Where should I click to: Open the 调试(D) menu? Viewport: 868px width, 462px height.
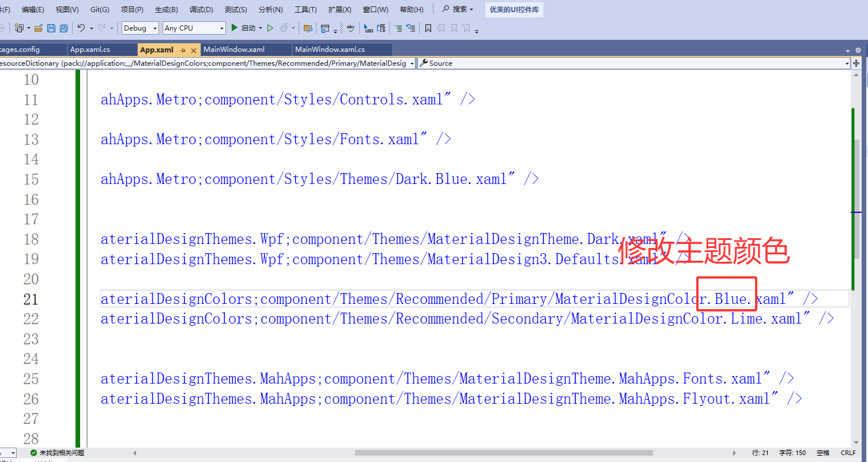201,9
